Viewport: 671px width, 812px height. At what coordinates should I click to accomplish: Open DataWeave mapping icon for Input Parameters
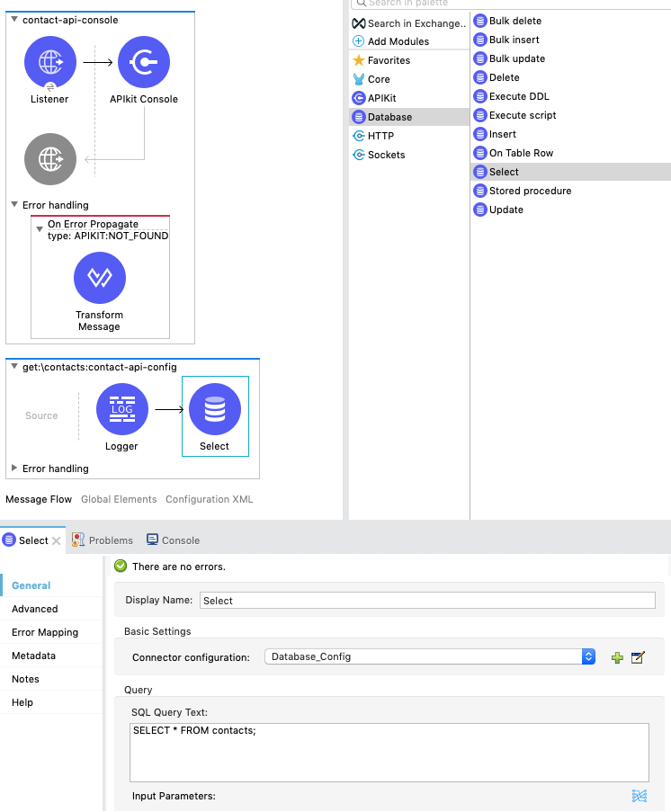tap(640, 796)
